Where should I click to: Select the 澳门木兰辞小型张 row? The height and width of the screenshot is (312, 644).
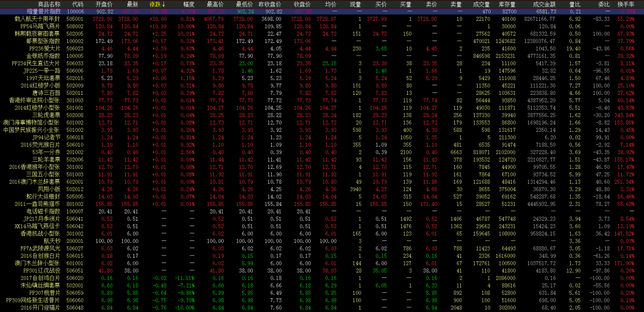tap(322, 263)
